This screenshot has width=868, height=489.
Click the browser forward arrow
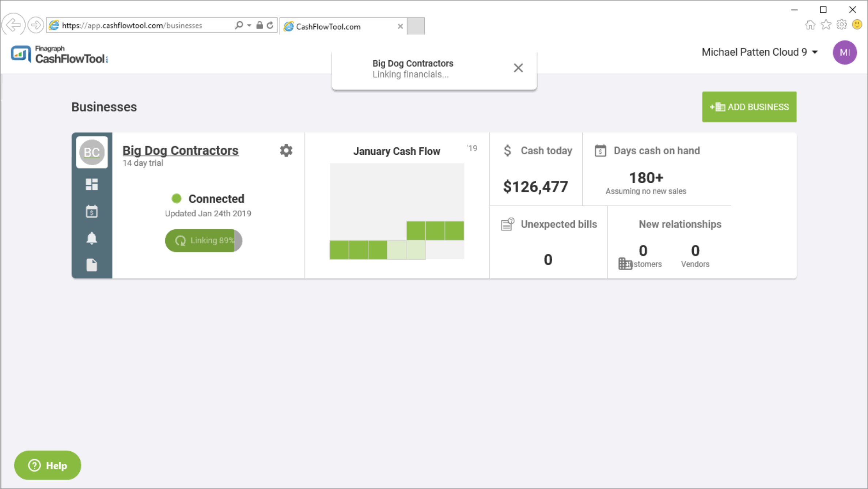point(35,25)
